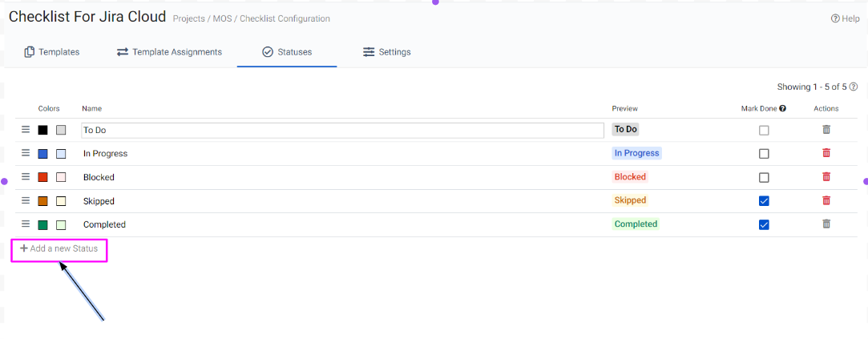Open the Blocked status red color swatch
Viewport: 868px width, 339px height.
pos(43,177)
